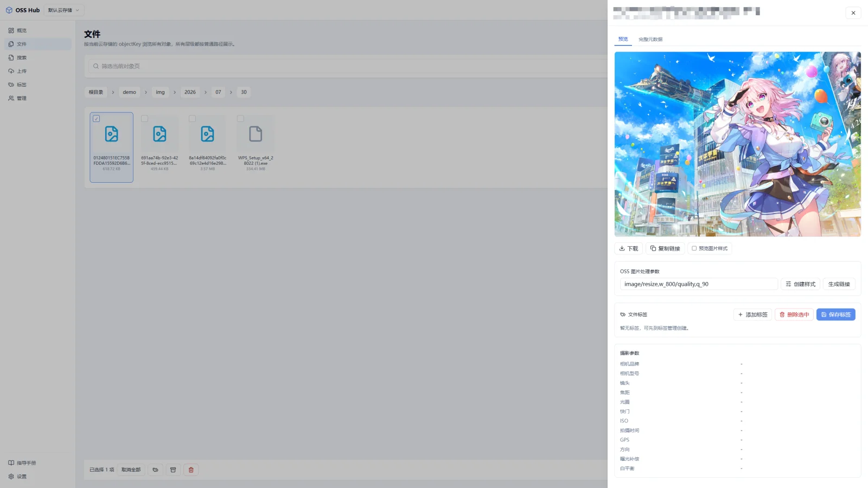Click the archive icon in selection bar
This screenshot has width=868, height=488.
click(x=173, y=470)
